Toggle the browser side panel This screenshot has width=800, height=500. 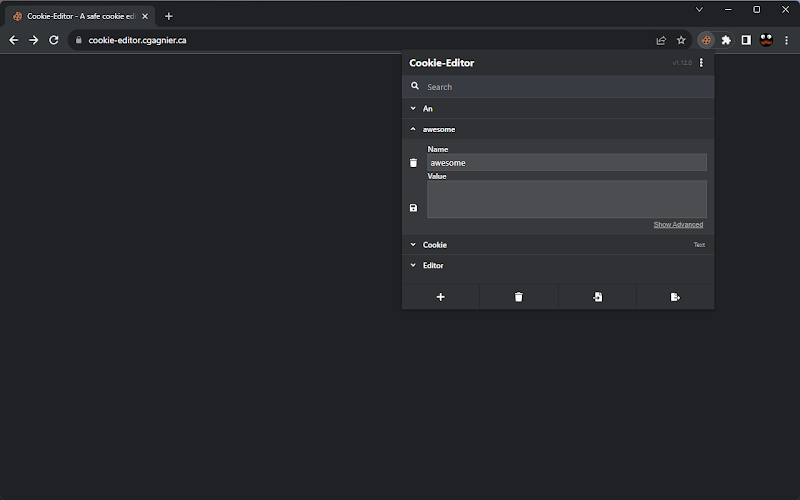(746, 40)
